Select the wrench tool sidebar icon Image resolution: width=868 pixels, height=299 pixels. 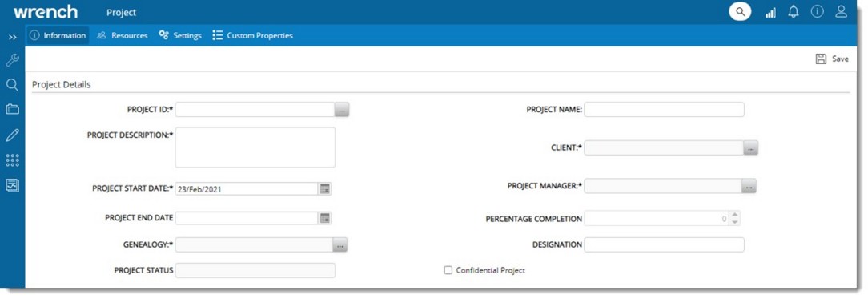[12, 60]
